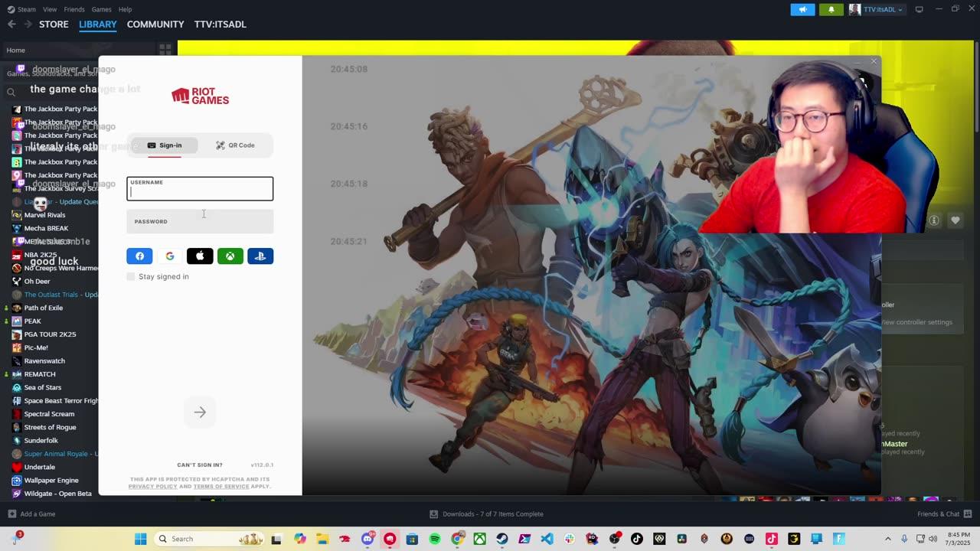Open Steam notifications bell
980x551 pixels.
pyautogui.click(x=831, y=9)
